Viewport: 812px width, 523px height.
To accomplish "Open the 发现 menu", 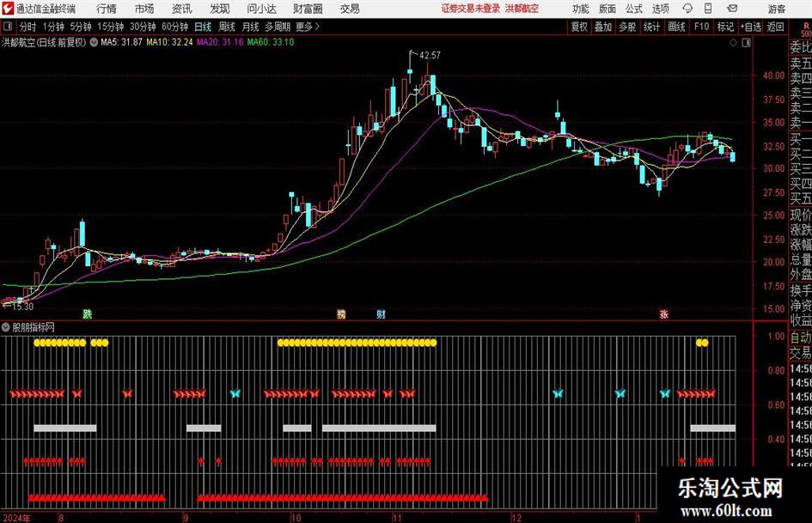I will [x=220, y=9].
